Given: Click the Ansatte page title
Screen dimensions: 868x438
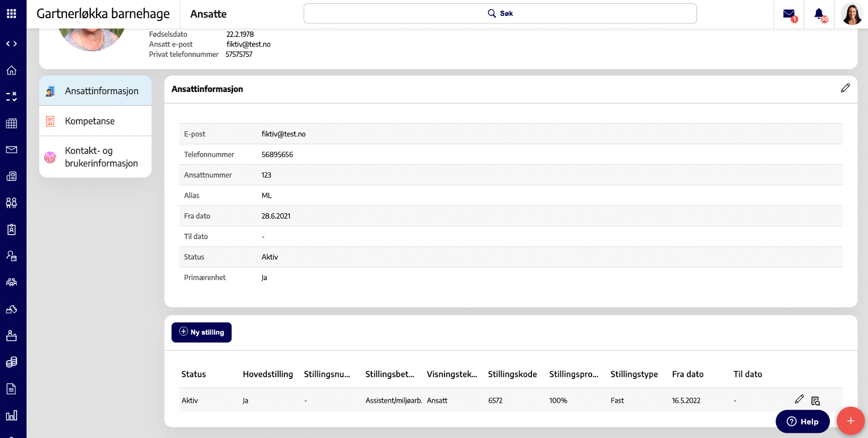Looking at the screenshot, I should (x=208, y=14).
